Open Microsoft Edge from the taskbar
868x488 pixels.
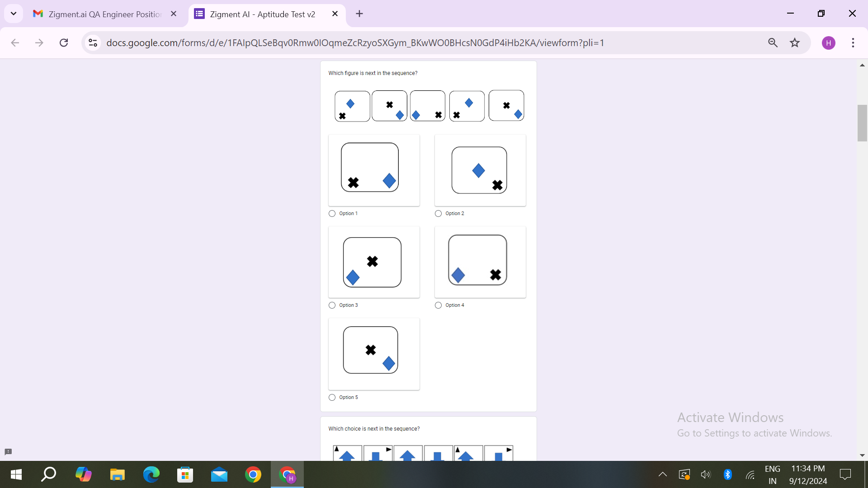[x=151, y=474]
